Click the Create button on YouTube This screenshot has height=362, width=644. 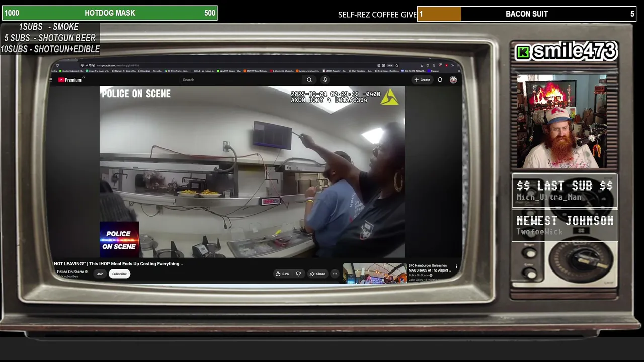point(422,80)
